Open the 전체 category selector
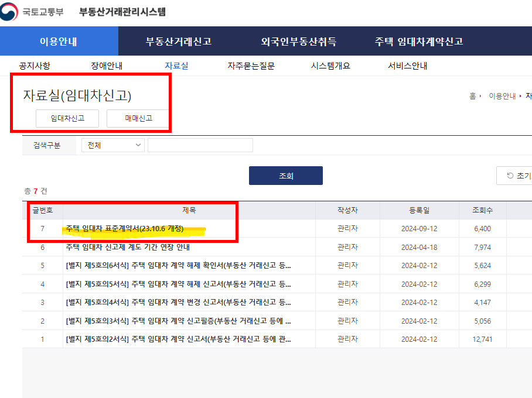532x398 pixels. [113, 145]
